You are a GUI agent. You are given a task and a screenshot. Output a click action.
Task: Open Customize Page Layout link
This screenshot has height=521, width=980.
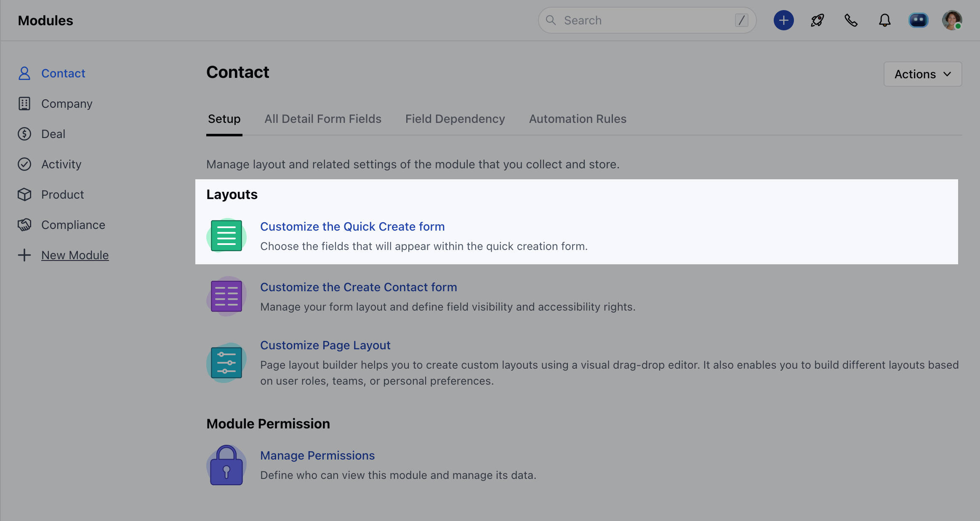(325, 345)
